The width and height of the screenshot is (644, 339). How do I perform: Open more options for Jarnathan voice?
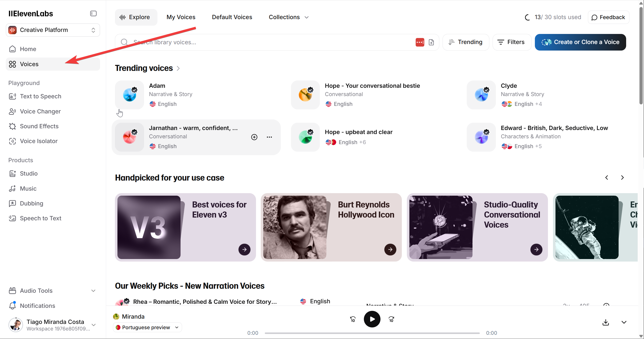click(269, 137)
